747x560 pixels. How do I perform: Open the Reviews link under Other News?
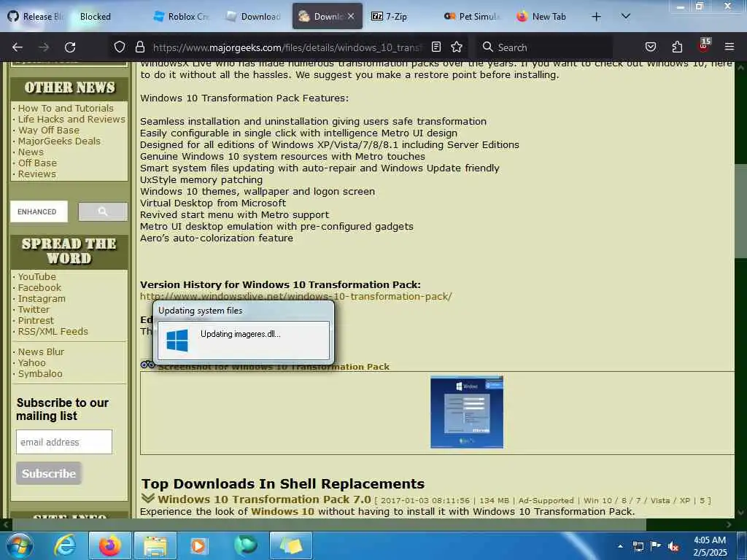click(x=36, y=174)
